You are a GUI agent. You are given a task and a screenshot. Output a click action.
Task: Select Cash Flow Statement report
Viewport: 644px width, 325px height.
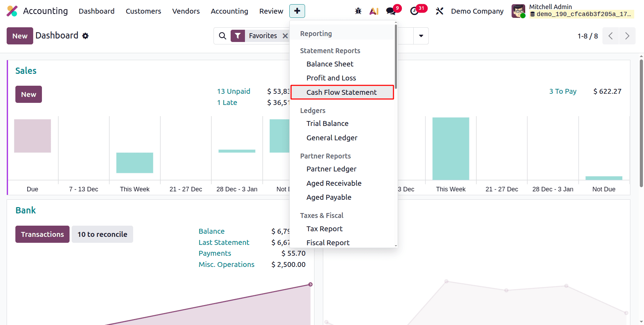pos(341,92)
